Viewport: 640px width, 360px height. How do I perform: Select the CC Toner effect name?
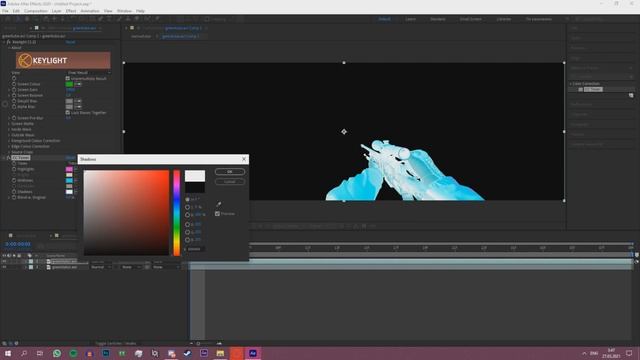click(21, 158)
